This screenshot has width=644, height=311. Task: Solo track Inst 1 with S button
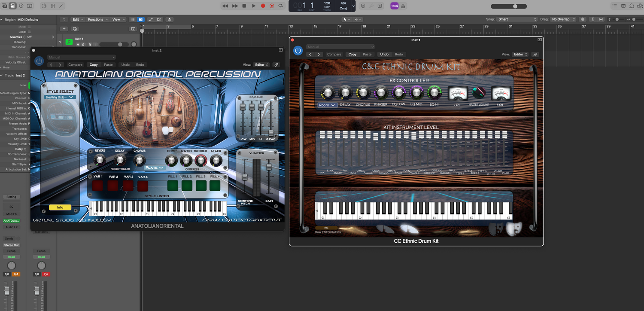point(83,44)
